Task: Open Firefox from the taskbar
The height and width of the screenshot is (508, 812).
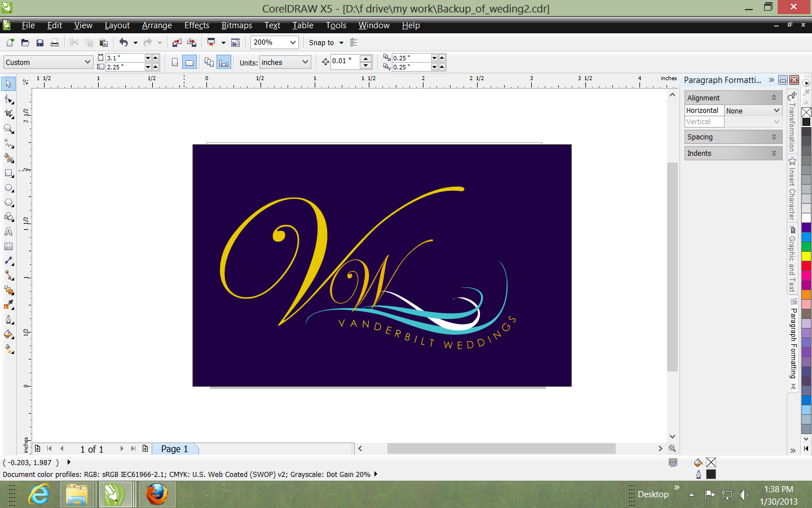Action: [157, 494]
